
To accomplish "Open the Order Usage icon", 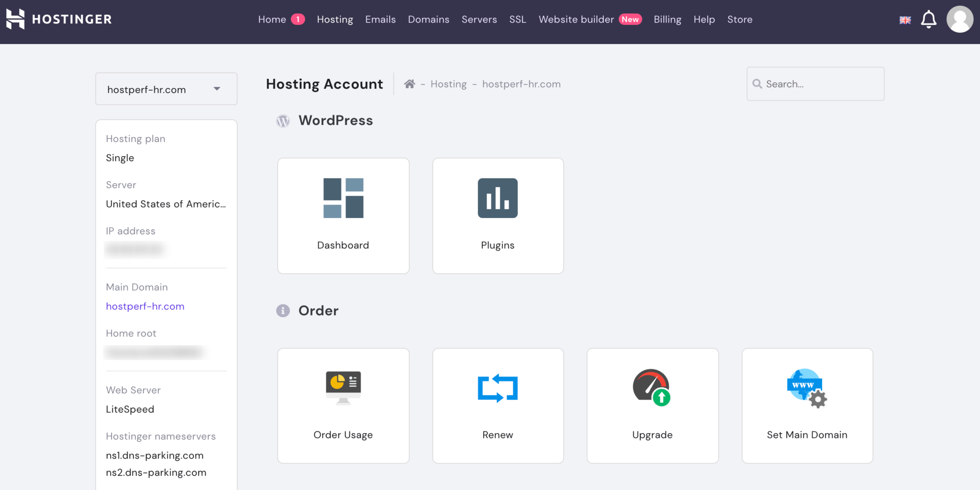I will coord(343,388).
